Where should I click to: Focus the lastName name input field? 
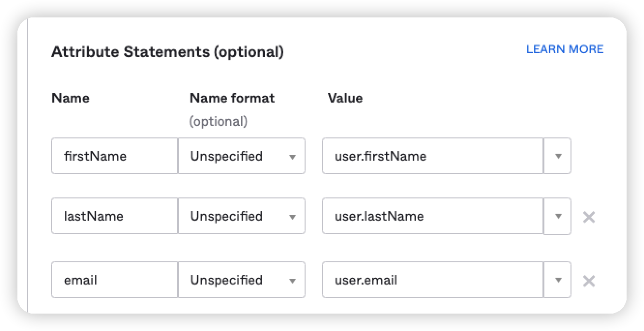(x=115, y=216)
